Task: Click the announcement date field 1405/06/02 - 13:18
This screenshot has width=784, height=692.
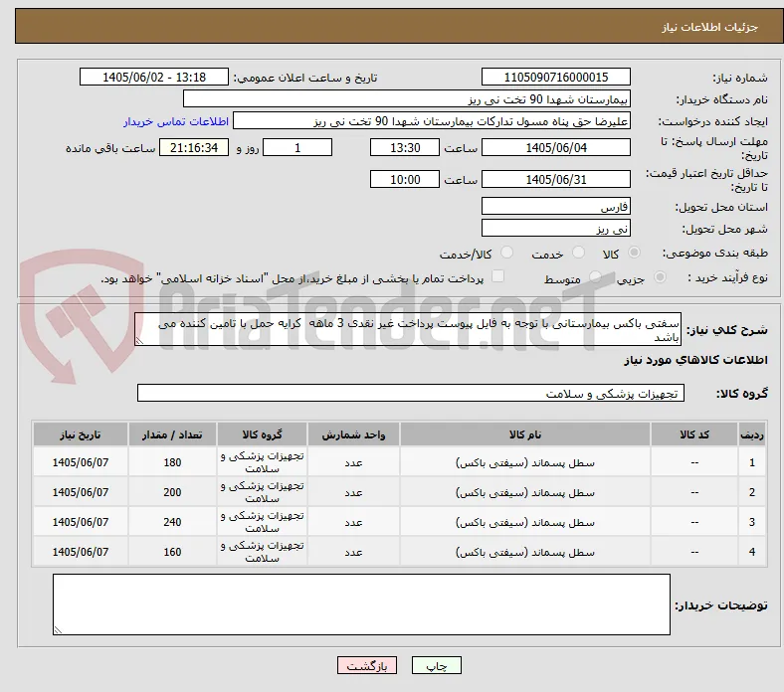Action: tap(154, 77)
